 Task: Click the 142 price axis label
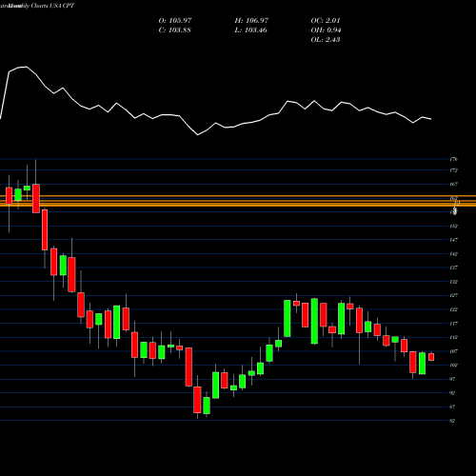coord(454,254)
